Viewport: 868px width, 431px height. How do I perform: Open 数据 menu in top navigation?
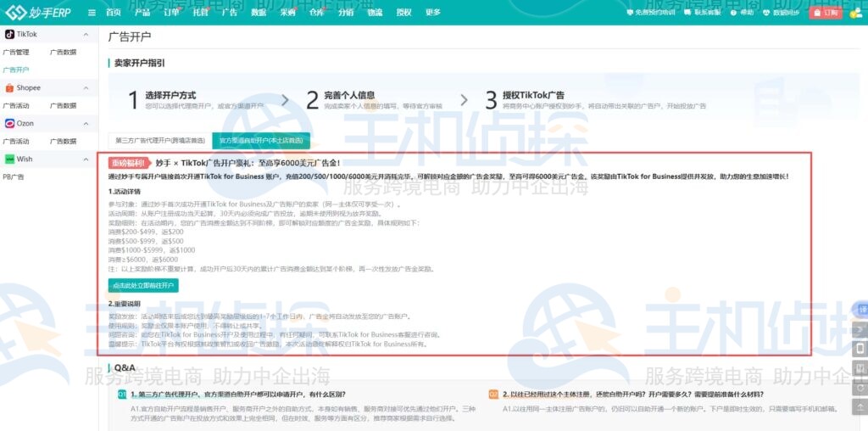(259, 12)
